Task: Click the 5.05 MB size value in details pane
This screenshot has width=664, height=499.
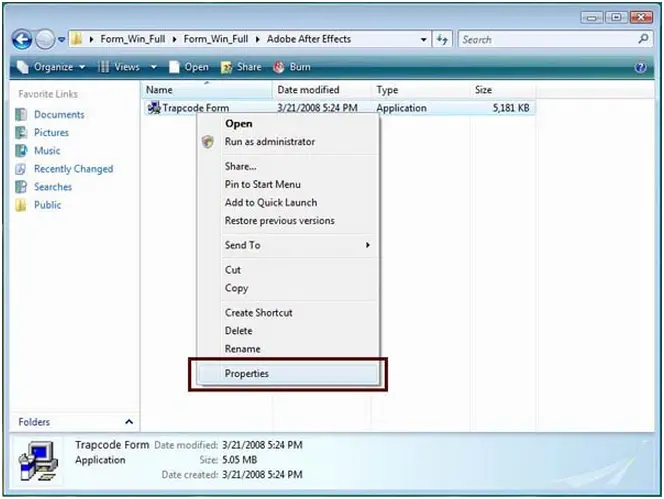Action: click(x=240, y=460)
